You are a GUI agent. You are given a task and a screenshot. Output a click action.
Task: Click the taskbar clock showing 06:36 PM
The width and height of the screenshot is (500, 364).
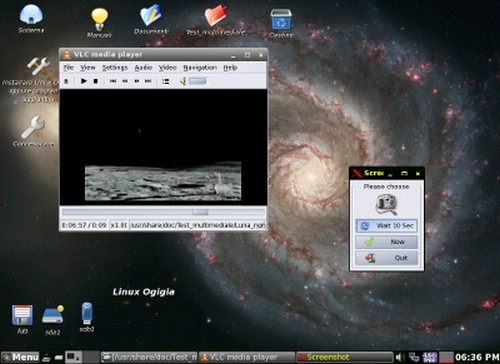point(477,357)
